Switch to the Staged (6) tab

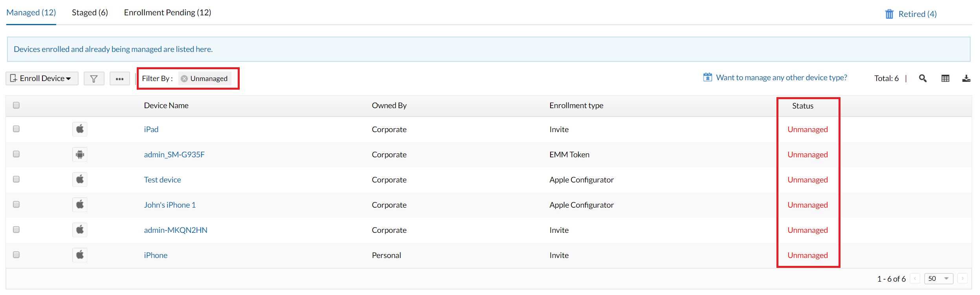click(90, 13)
